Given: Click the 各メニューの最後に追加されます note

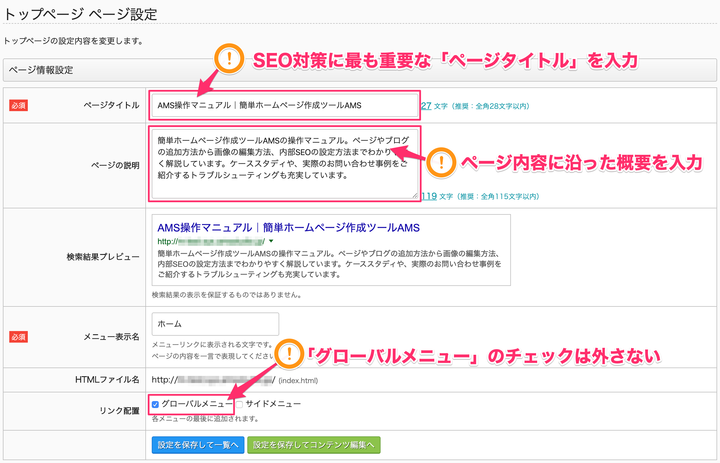Looking at the screenshot, I should point(205,418).
